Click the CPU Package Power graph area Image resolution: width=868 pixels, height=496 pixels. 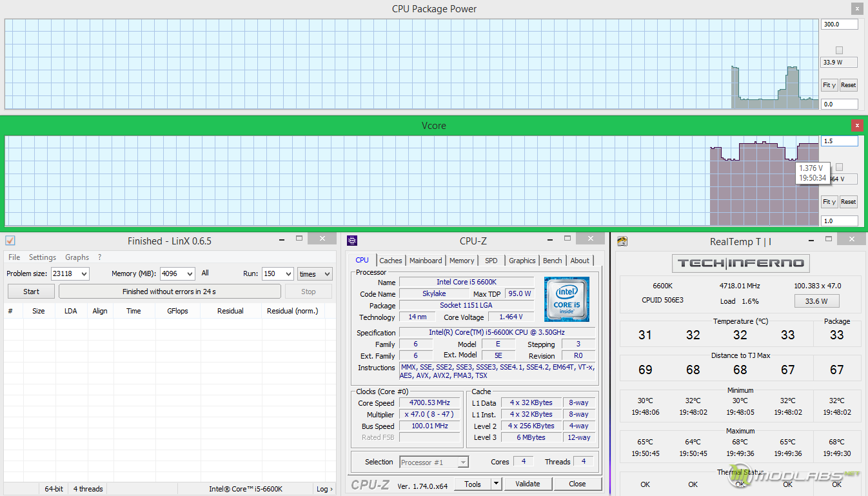pos(411,64)
